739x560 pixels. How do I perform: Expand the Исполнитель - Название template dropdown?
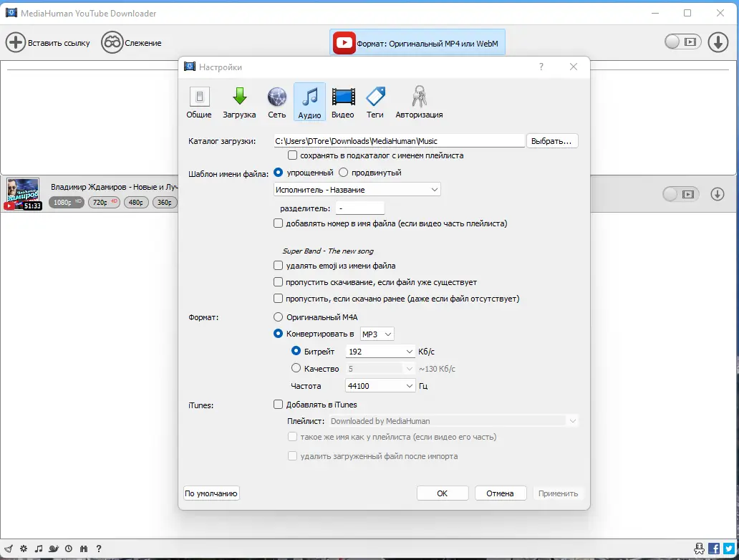pos(357,190)
